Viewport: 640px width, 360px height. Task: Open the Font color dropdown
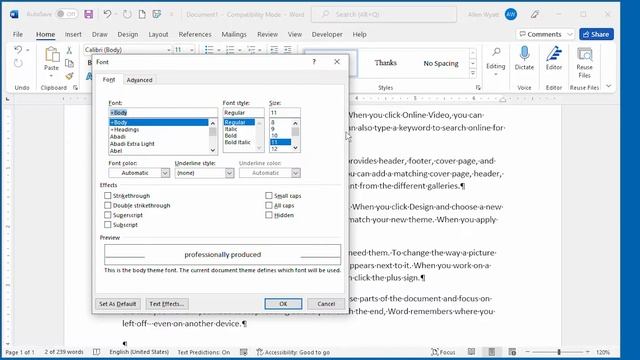[x=165, y=173]
